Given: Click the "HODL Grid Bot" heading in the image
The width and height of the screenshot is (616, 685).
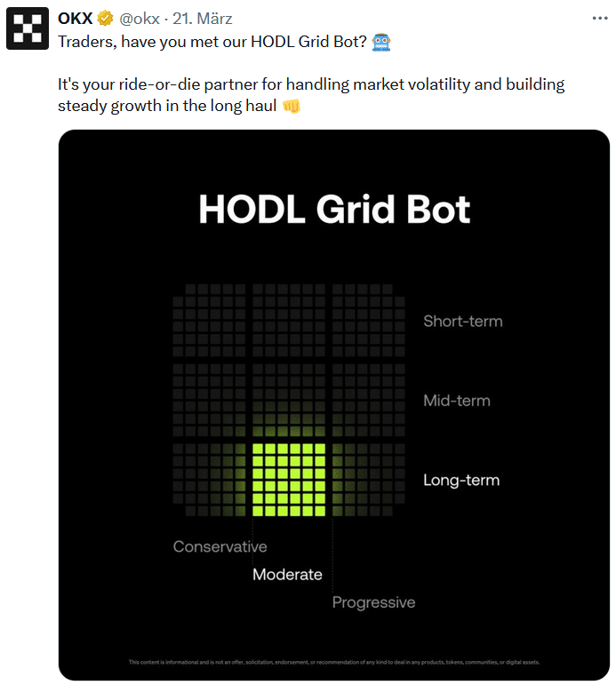Looking at the screenshot, I should click(334, 210).
